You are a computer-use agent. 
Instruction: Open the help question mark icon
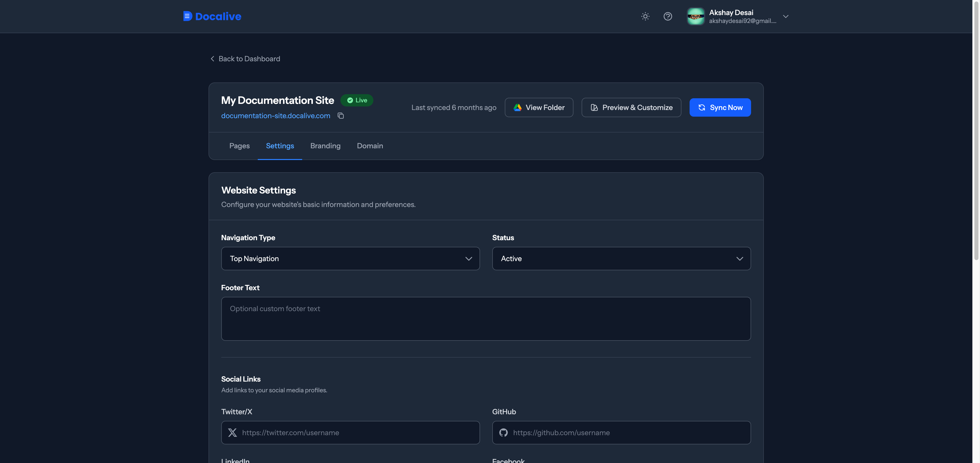(668, 16)
